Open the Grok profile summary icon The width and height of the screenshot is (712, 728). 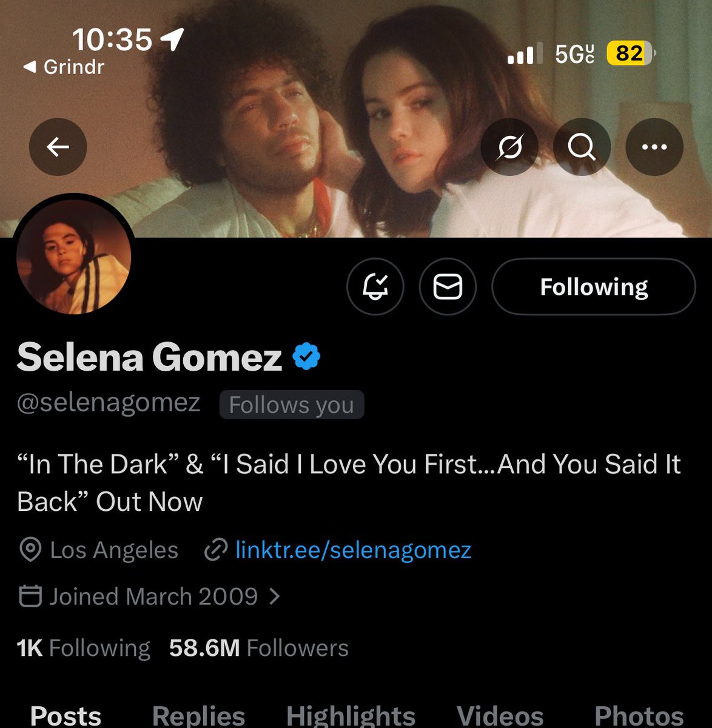click(x=509, y=147)
